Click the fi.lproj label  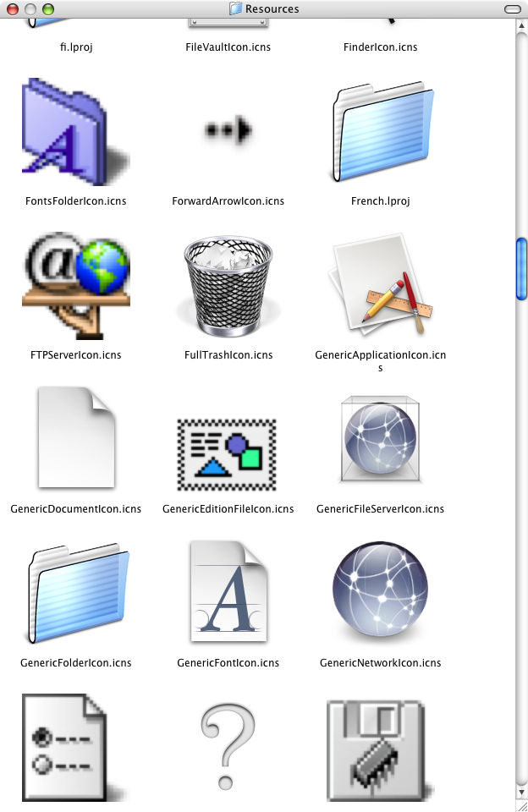pyautogui.click(x=76, y=47)
